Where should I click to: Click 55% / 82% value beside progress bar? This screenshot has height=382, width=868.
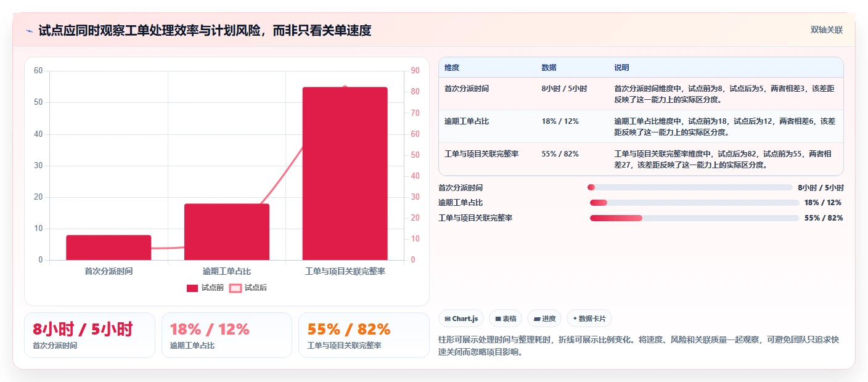[824, 218]
